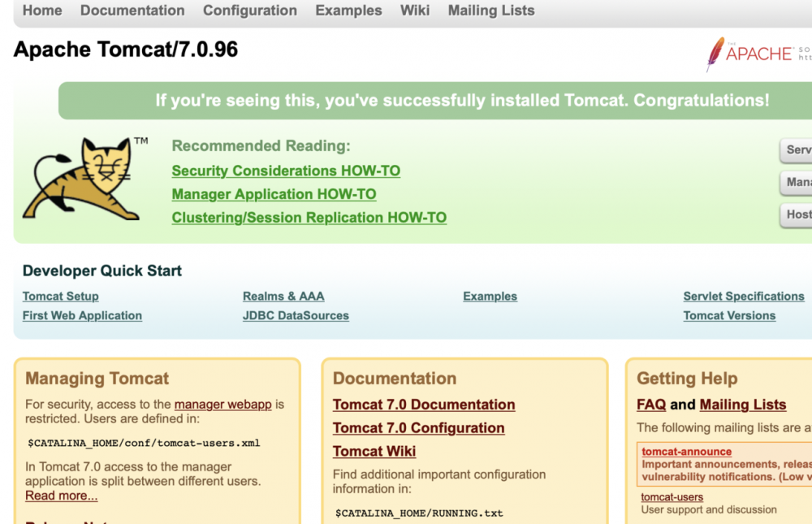Open the Wiki navigation item
Screen dimensions: 812x524
pyautogui.click(x=415, y=11)
